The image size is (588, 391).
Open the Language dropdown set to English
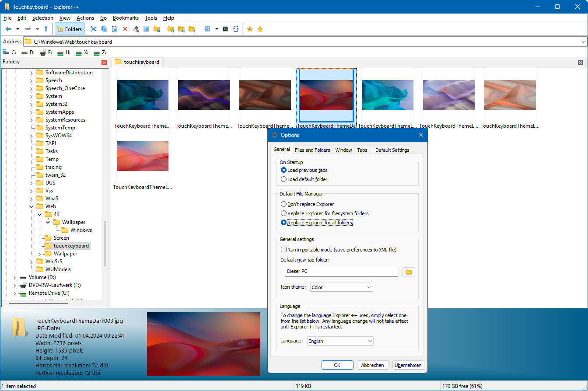340,341
